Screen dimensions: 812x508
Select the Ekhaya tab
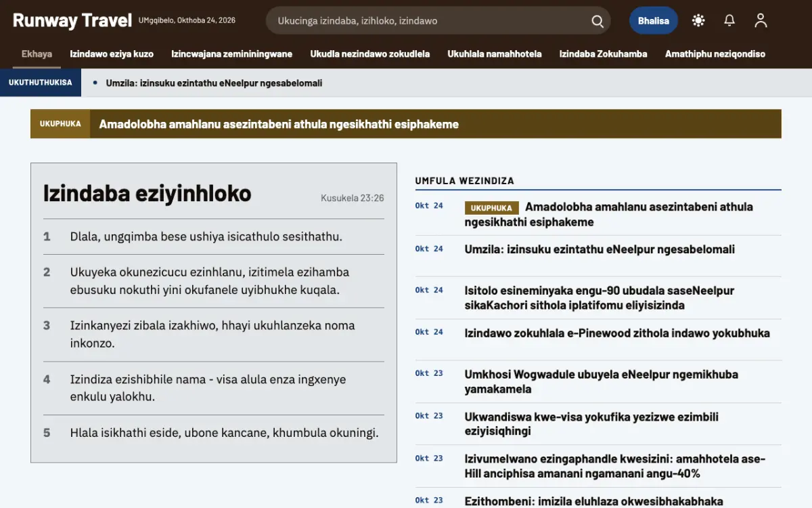click(x=37, y=54)
